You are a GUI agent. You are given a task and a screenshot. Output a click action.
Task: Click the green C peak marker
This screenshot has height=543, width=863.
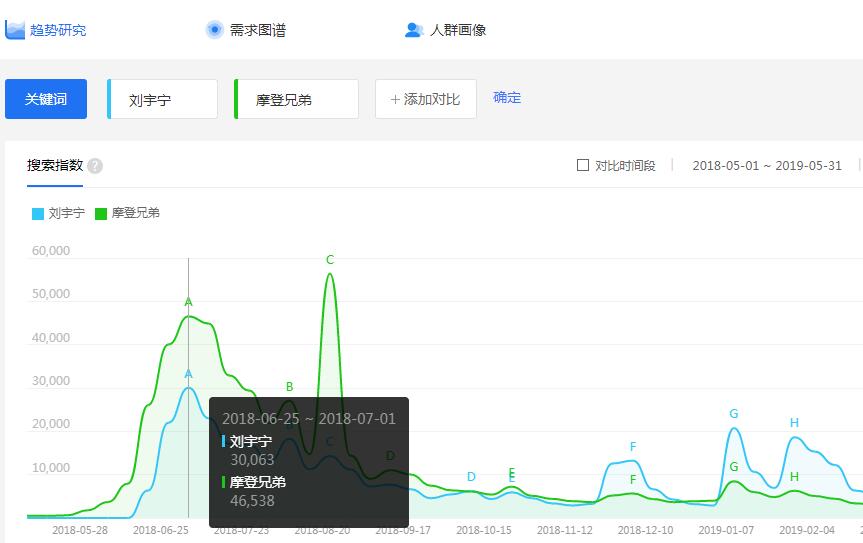(330, 260)
